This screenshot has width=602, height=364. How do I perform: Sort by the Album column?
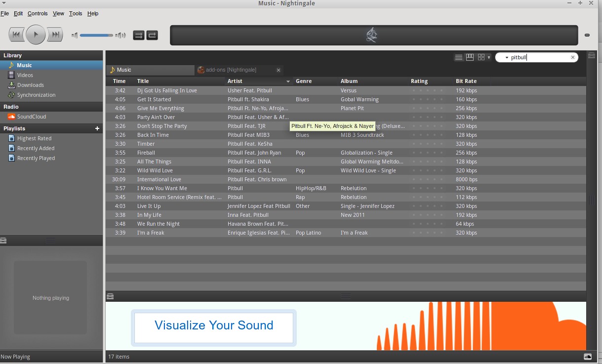(x=373, y=81)
